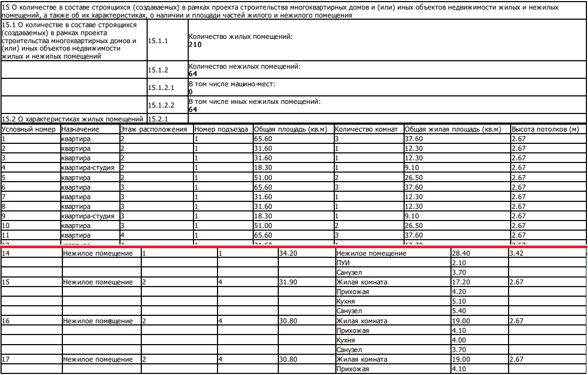Click the 'Назначение' column header
Image resolution: width=588 pixels, height=375 pixels.
point(80,129)
